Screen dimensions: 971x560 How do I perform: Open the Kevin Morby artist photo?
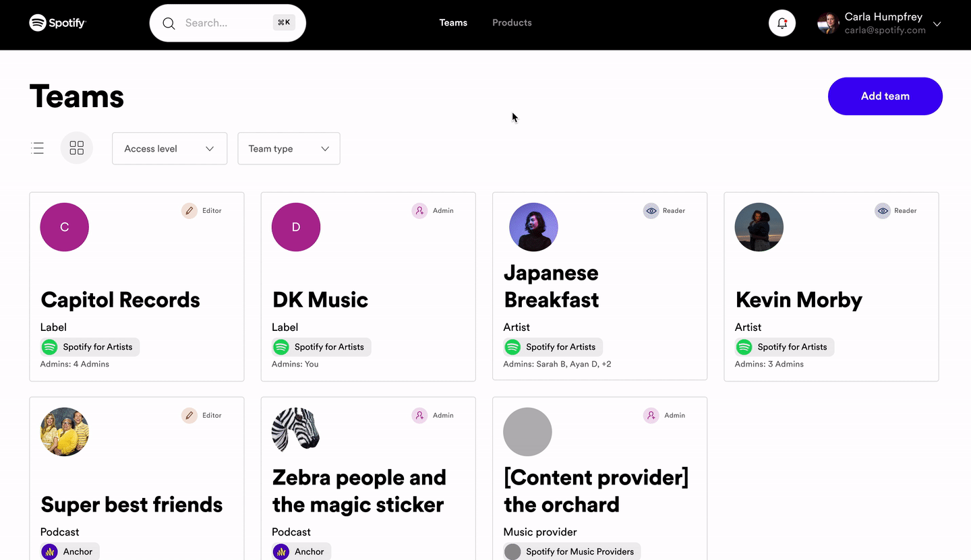click(759, 227)
